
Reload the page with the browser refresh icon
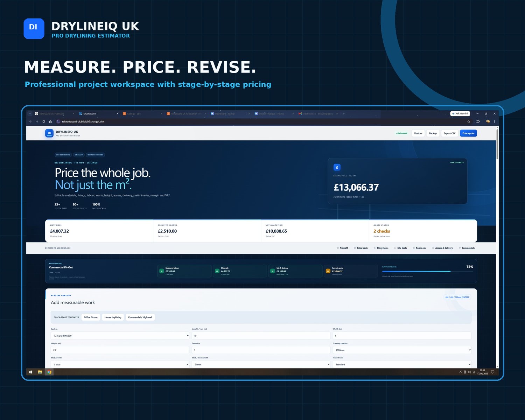[44, 121]
